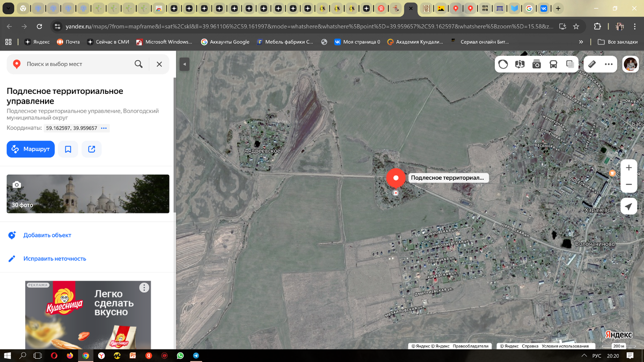Screen dimensions: 644x362
Task: Zoom in the map with plus button
Action: point(629,168)
